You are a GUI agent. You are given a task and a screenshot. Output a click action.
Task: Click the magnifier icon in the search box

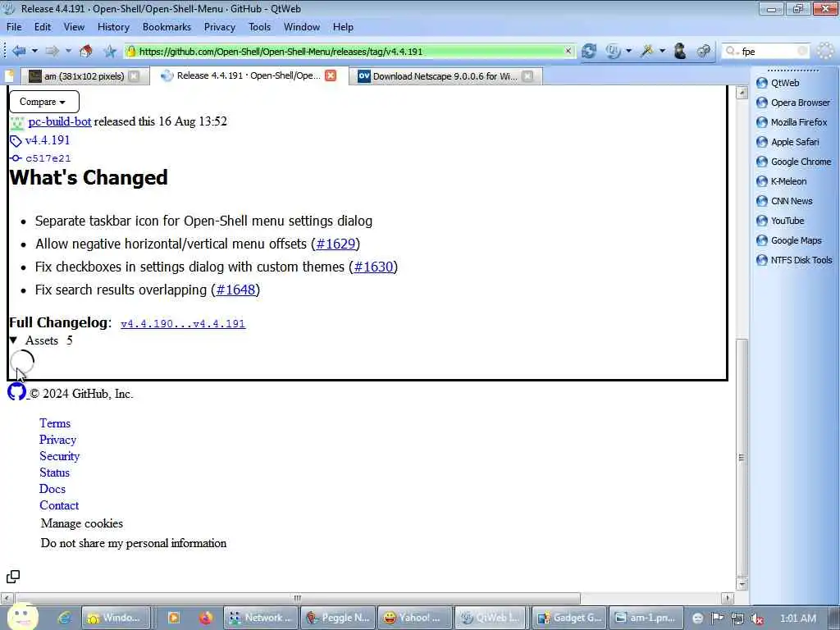pyautogui.click(x=731, y=52)
